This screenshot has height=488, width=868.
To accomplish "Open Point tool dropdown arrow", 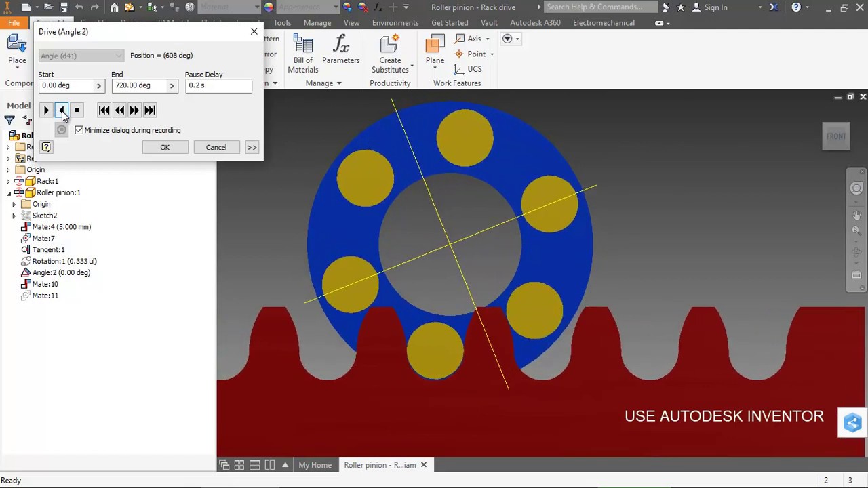I will (492, 55).
